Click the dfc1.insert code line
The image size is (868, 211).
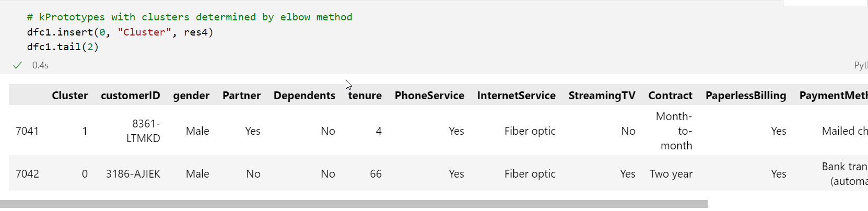pos(120,32)
